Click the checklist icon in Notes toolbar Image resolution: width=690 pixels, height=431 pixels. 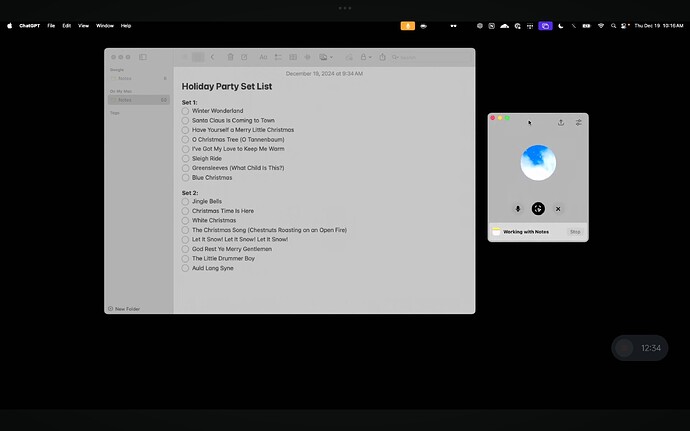pyautogui.click(x=278, y=57)
